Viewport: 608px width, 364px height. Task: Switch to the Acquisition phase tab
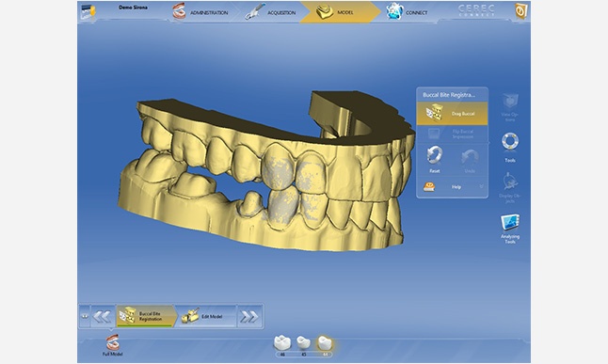click(x=271, y=12)
